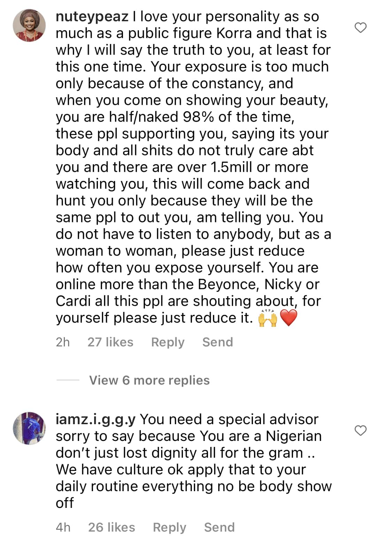Screen dimensions: 392x555
Task: Click the raised hands emoji
Action: pos(268,318)
